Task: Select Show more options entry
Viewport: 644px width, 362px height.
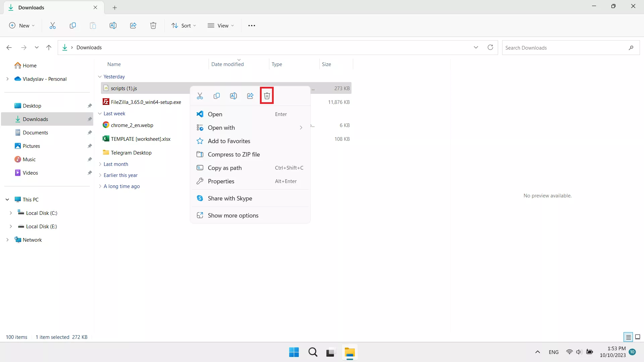Action: [233, 216]
